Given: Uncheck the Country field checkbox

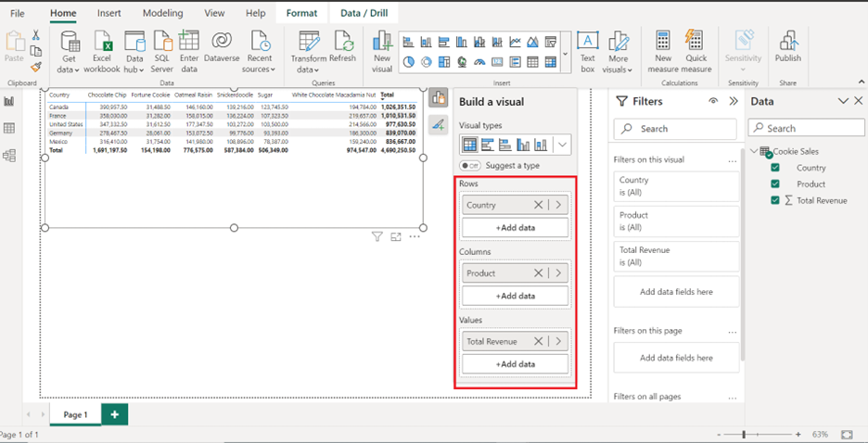Looking at the screenshot, I should [775, 168].
